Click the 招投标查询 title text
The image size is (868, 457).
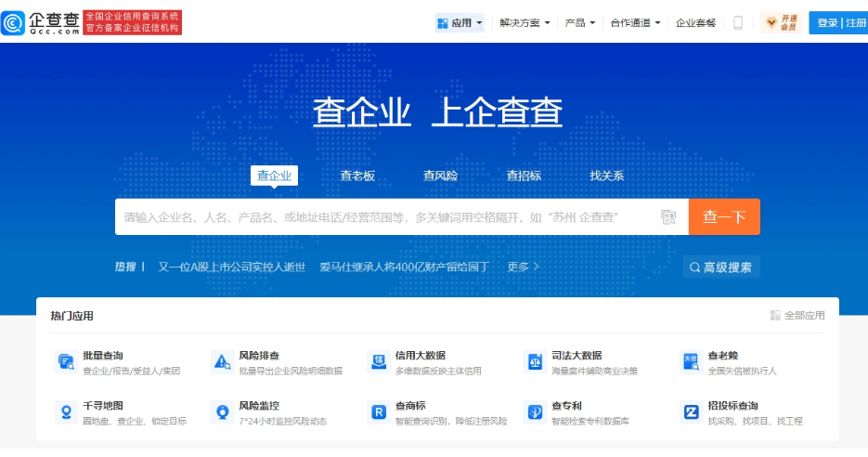point(733,406)
